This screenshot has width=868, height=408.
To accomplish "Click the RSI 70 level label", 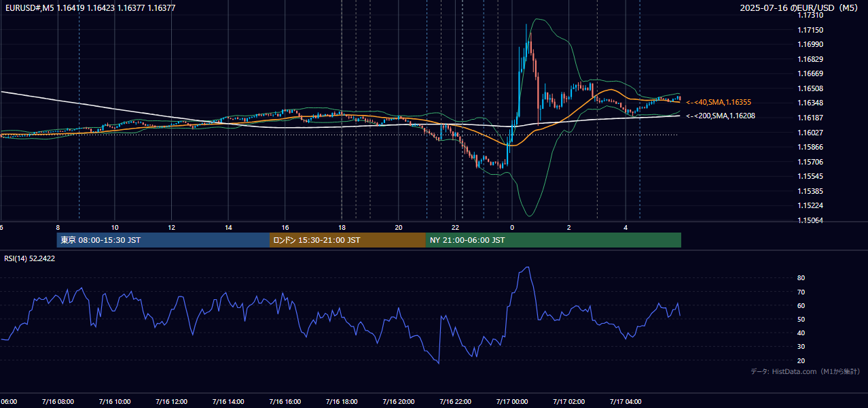I will click(x=801, y=292).
